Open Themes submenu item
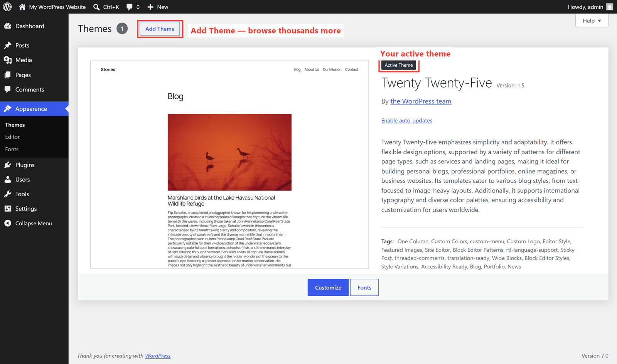617x364 pixels. [x=15, y=125]
